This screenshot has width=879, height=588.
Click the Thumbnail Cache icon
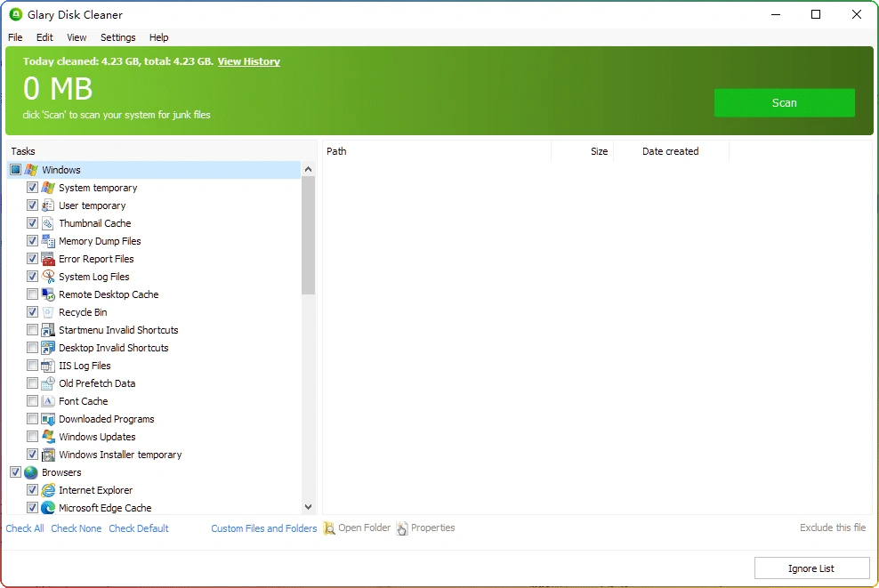(x=47, y=222)
